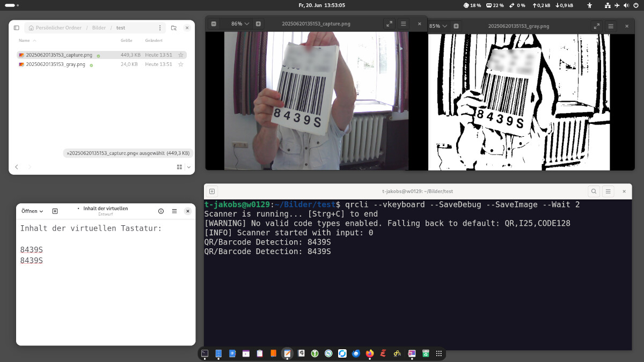Image resolution: width=644 pixels, height=362 pixels.
Task: Launch the Terminal from the dock
Action: 204,353
